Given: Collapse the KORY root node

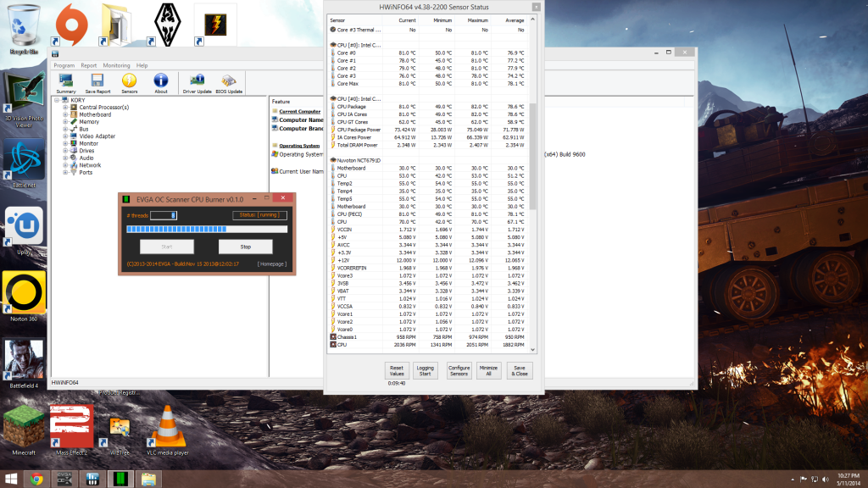Looking at the screenshot, I should coord(56,100).
